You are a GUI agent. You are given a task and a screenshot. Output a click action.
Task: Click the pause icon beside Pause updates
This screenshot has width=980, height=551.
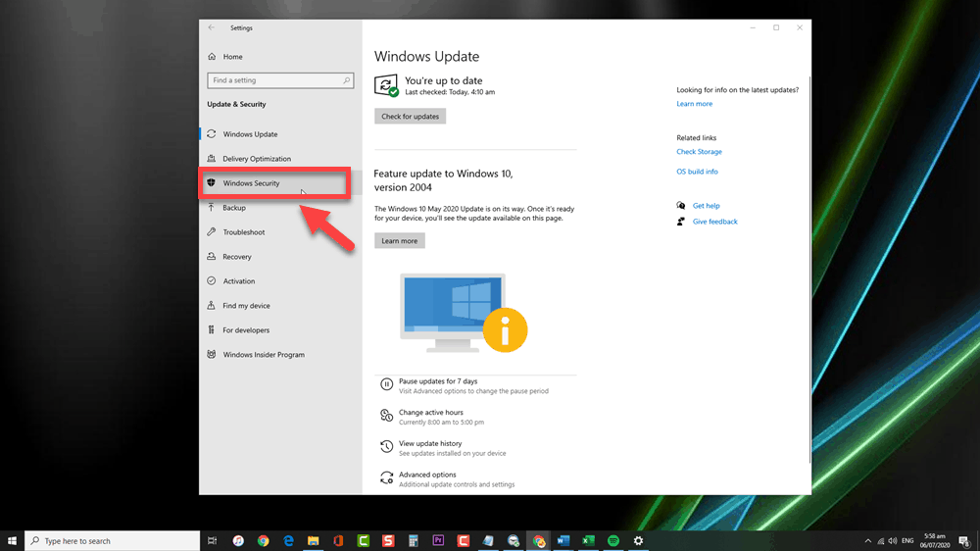386,384
